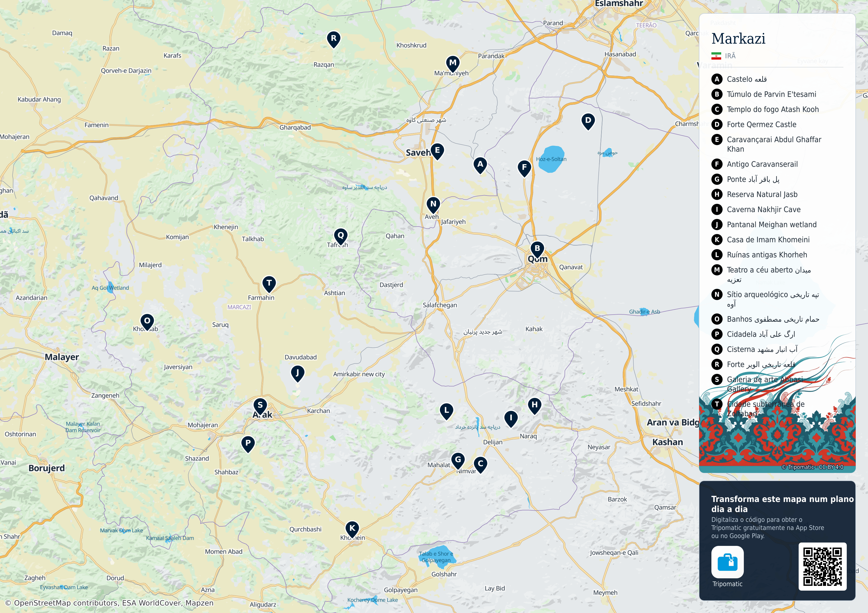This screenshot has width=868, height=613.
Task: Click the Iran flag next to IRÃ
Action: 716,56
